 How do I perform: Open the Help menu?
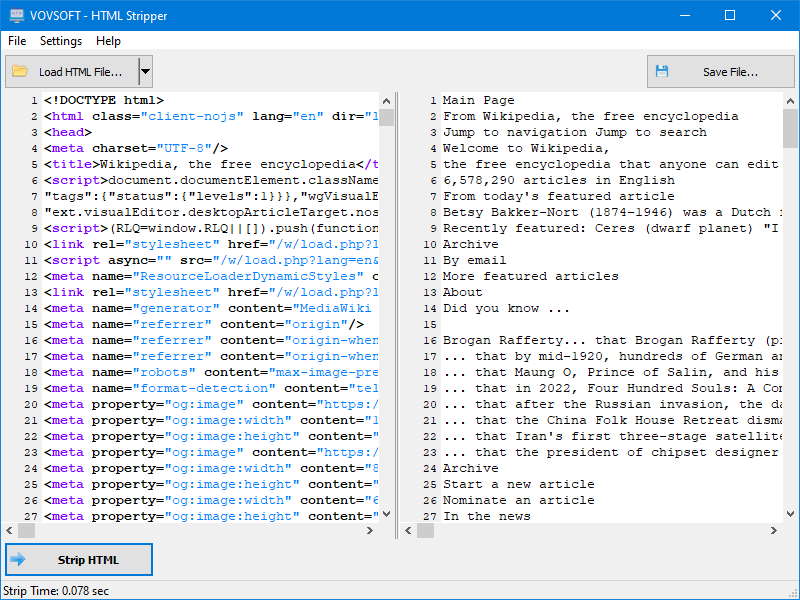pyautogui.click(x=110, y=41)
